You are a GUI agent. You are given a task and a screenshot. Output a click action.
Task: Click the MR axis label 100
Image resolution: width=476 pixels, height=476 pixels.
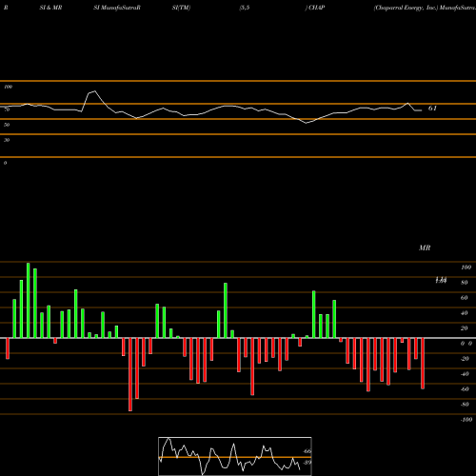click(466, 268)
